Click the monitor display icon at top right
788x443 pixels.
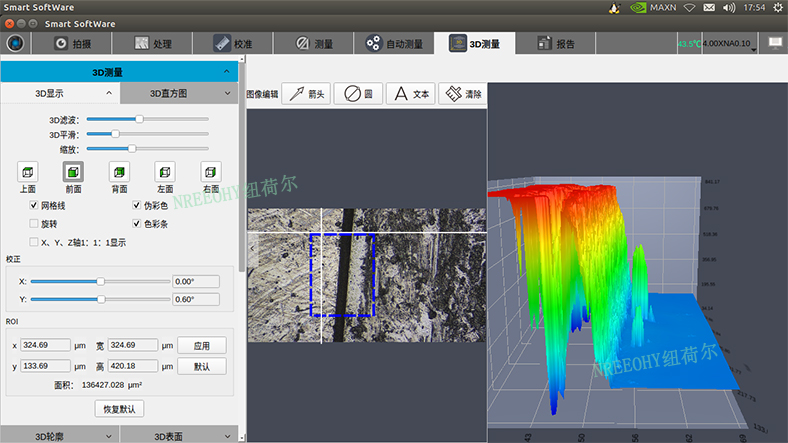775,43
